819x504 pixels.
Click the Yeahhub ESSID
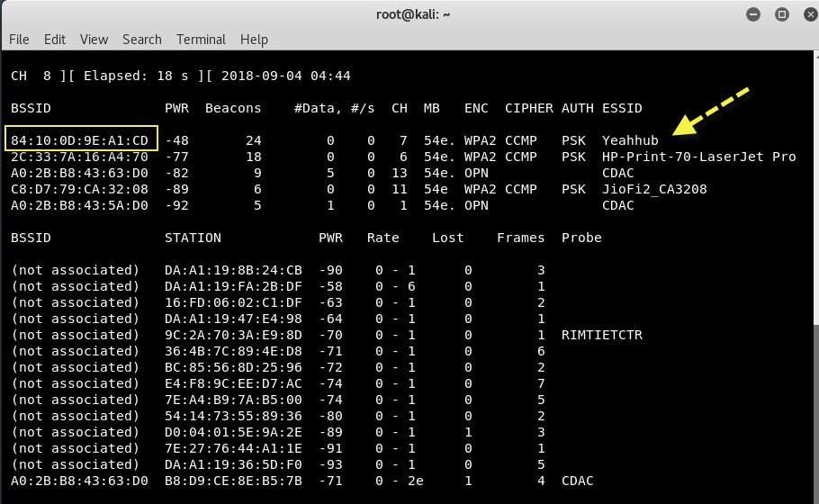click(630, 140)
